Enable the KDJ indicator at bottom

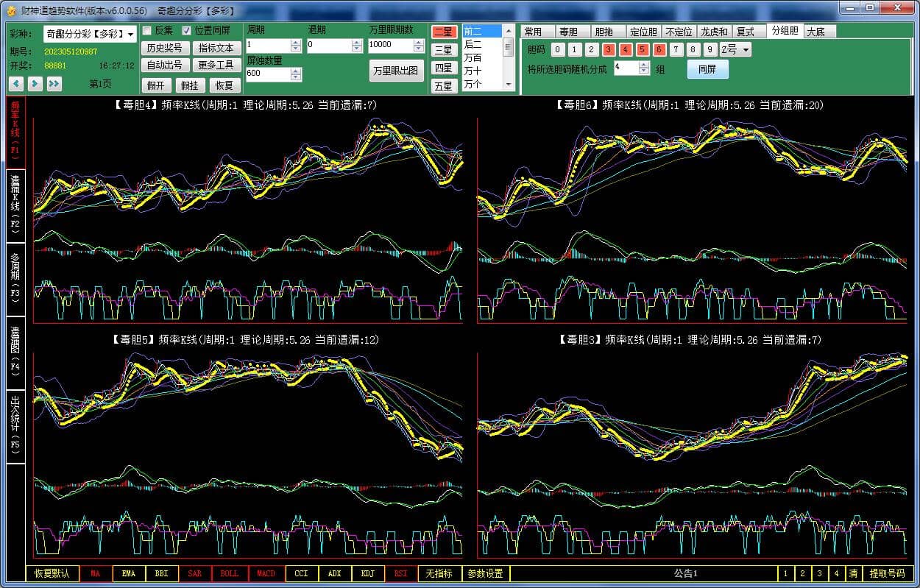[367, 573]
